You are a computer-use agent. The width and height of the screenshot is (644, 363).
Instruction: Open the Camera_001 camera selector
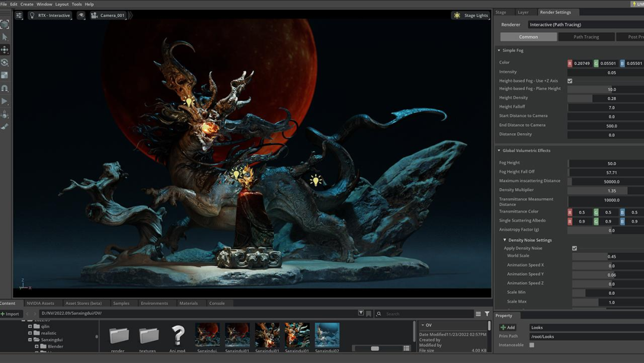click(108, 15)
